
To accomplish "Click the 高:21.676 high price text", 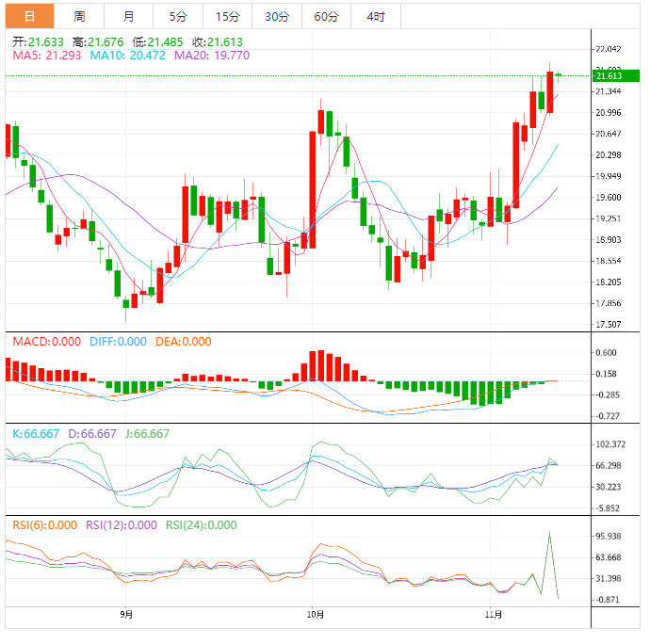I will tap(98, 41).
